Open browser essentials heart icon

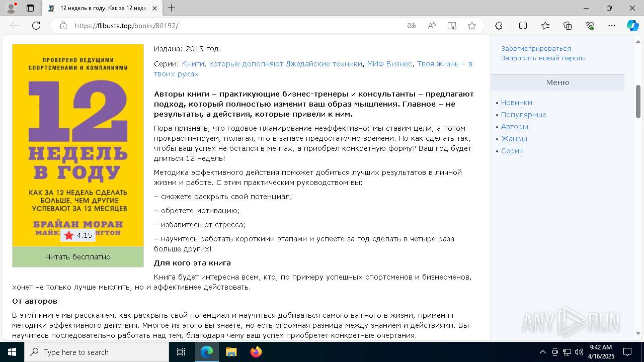coord(590,26)
